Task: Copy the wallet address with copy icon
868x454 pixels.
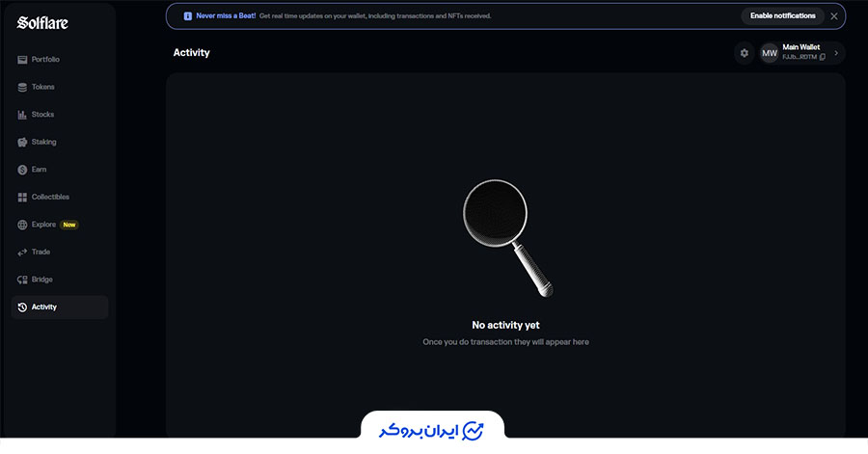Action: [x=823, y=57]
